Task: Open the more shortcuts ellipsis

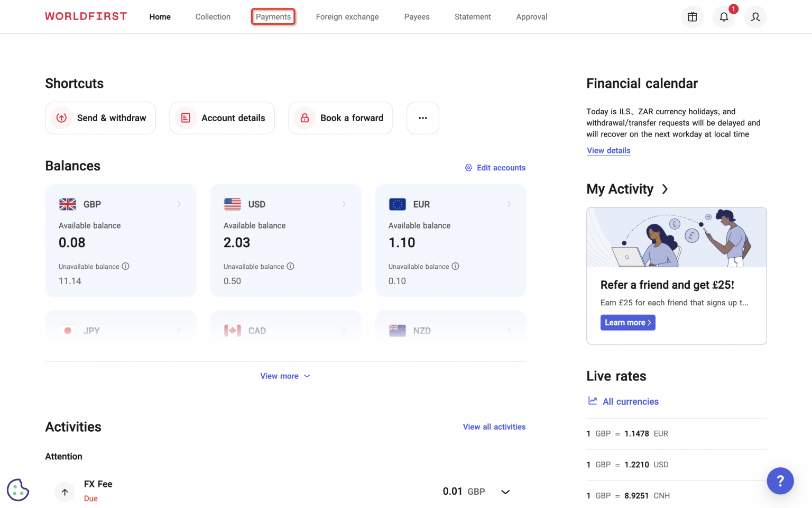Action: (422, 117)
